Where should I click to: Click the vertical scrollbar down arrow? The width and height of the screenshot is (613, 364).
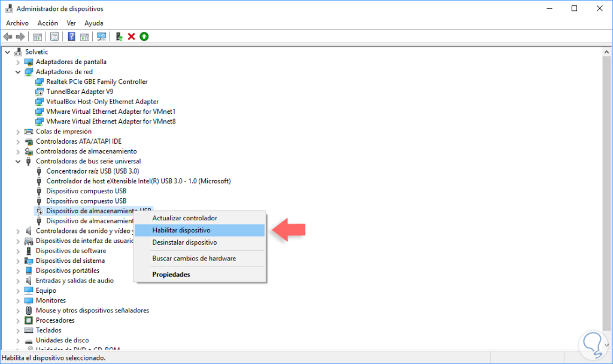(x=606, y=345)
